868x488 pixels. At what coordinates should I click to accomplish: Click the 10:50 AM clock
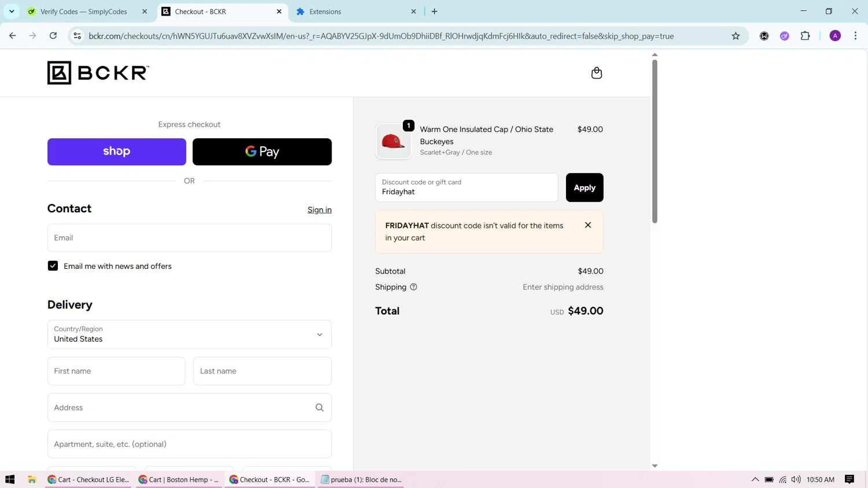[x=821, y=479]
